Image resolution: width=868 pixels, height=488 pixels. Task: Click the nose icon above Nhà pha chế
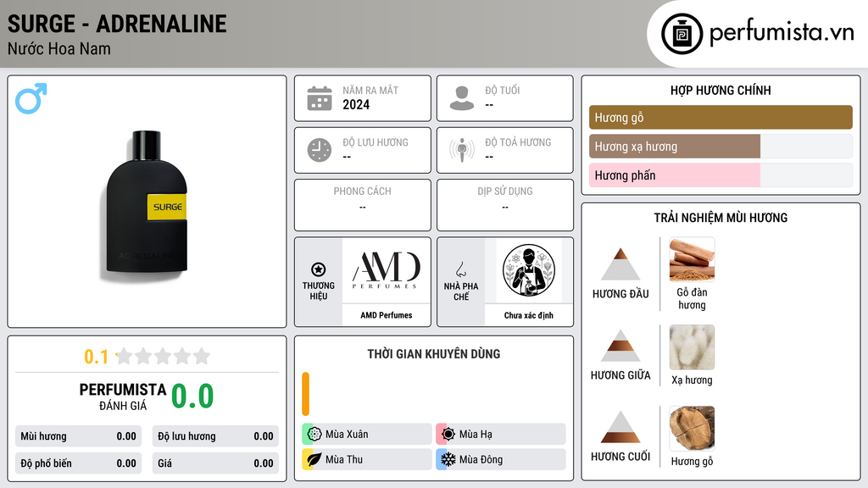coord(460,269)
